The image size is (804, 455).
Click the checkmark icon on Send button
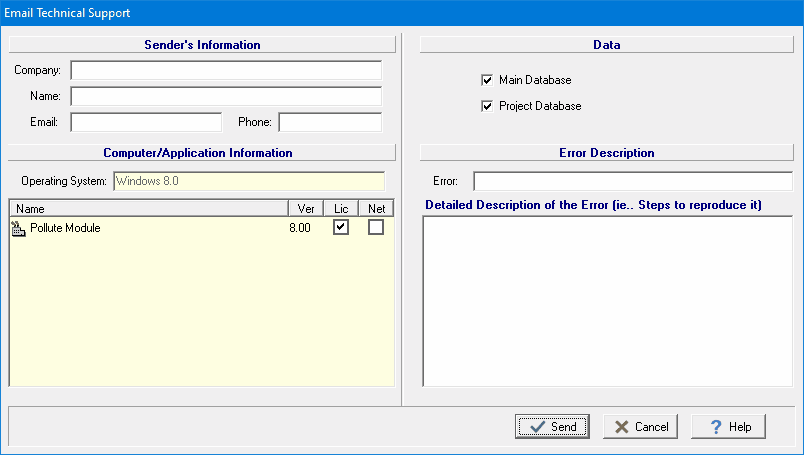point(537,427)
